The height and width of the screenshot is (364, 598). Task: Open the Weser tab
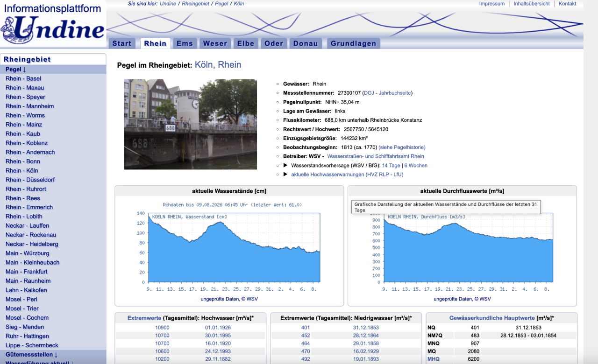(x=215, y=43)
